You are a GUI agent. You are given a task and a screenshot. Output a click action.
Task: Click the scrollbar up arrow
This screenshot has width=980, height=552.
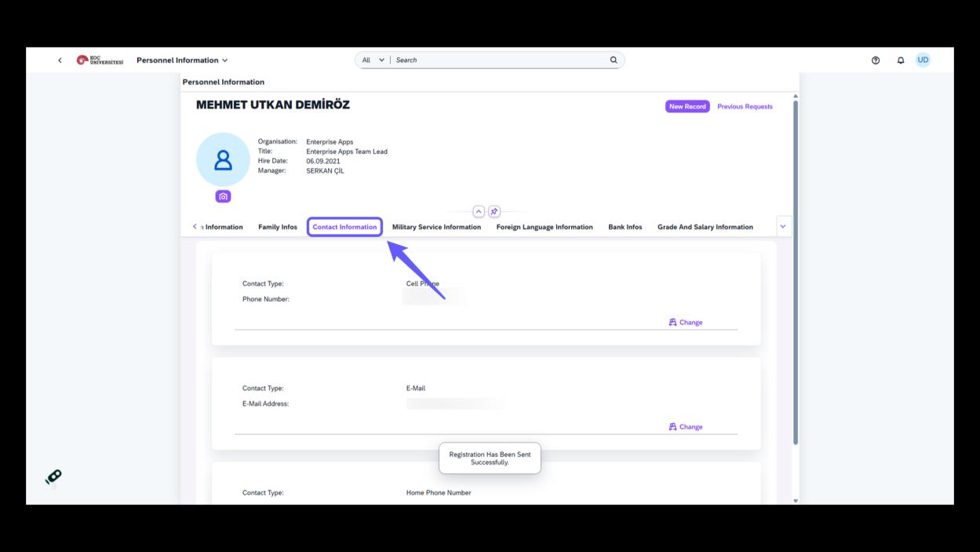[796, 96]
